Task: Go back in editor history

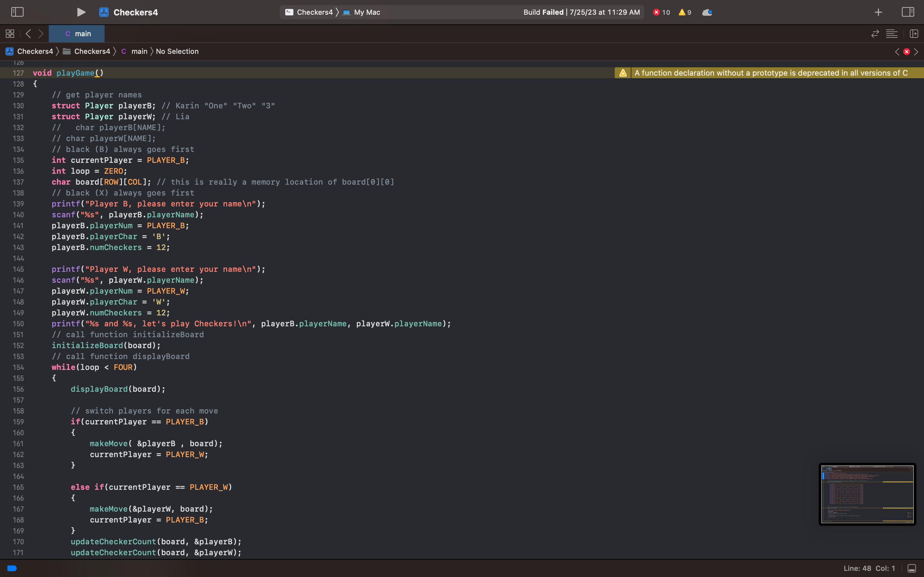Action: point(28,34)
